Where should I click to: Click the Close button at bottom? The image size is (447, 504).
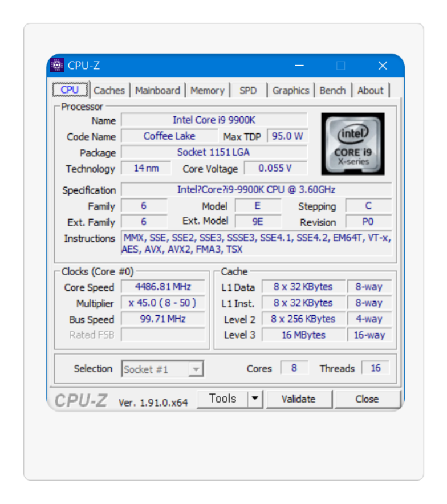pos(367,399)
